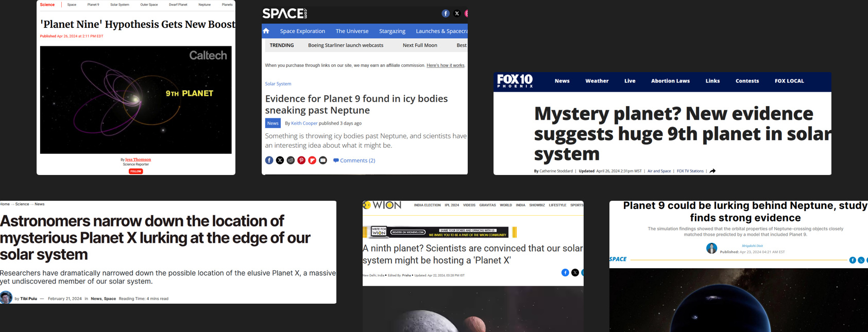Screen dimensions: 868x332
Task: Open Tibi Puiu author link
Action: [x=28, y=299]
